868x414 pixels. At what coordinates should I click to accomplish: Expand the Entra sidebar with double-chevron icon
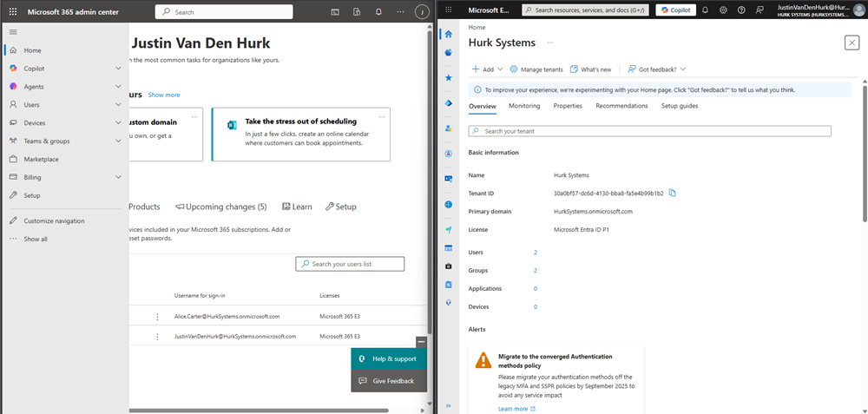click(449, 405)
